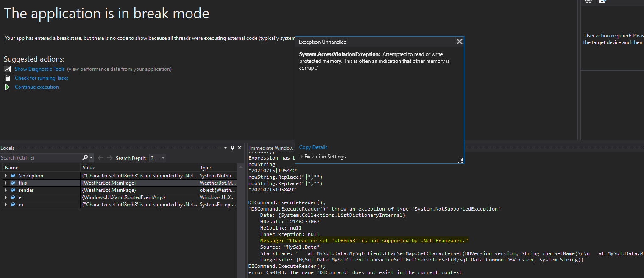This screenshot has width=644, height=278.
Task: Pin the Locals panel with the pushpin icon
Action: (232, 148)
